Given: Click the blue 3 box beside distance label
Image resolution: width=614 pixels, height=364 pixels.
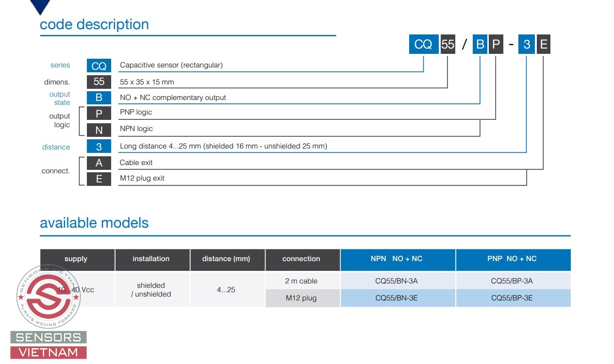Looking at the screenshot, I should click(99, 147).
